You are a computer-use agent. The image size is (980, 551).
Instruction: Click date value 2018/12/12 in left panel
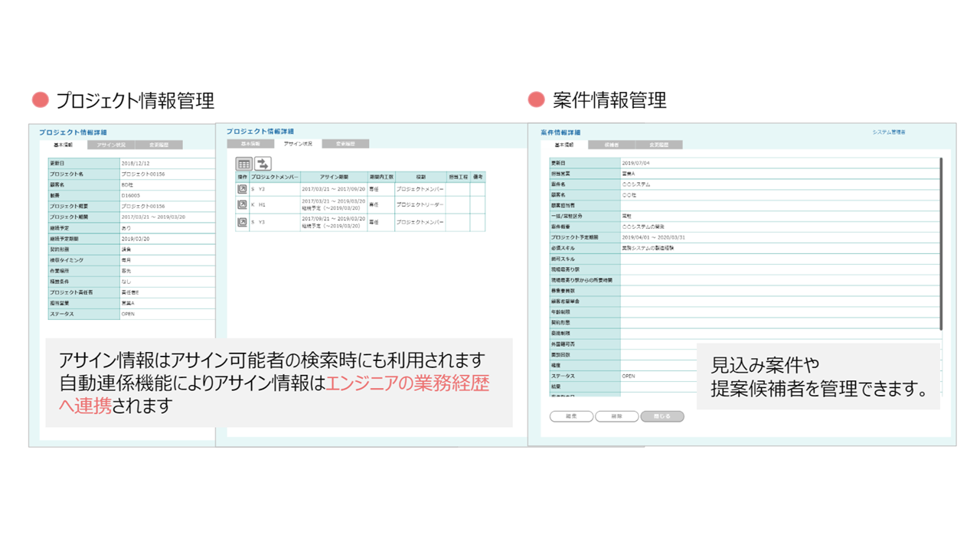[x=136, y=164]
